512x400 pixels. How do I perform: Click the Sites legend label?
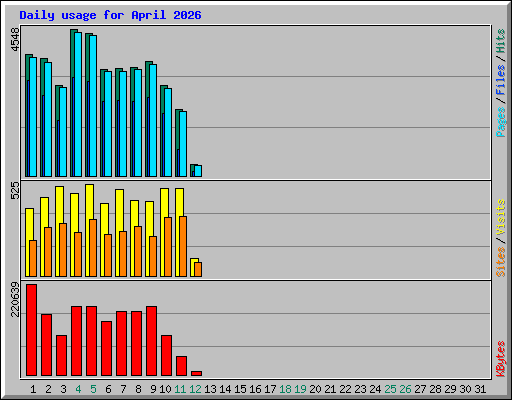pyautogui.click(x=501, y=262)
